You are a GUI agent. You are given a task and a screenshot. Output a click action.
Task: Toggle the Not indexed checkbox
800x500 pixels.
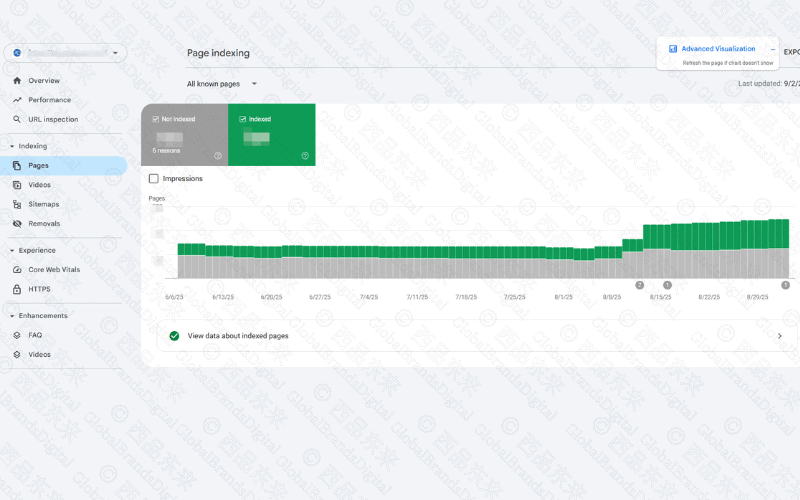point(155,119)
